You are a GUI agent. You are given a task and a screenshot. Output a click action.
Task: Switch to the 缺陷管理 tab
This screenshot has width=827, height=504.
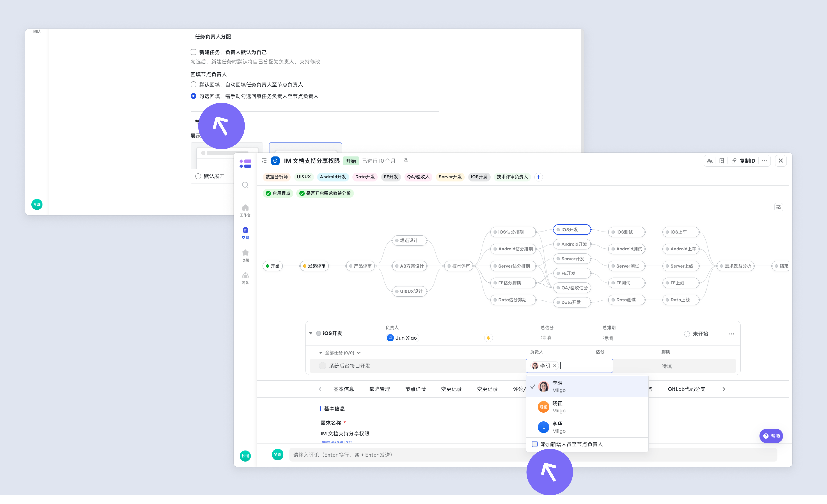[379, 389]
